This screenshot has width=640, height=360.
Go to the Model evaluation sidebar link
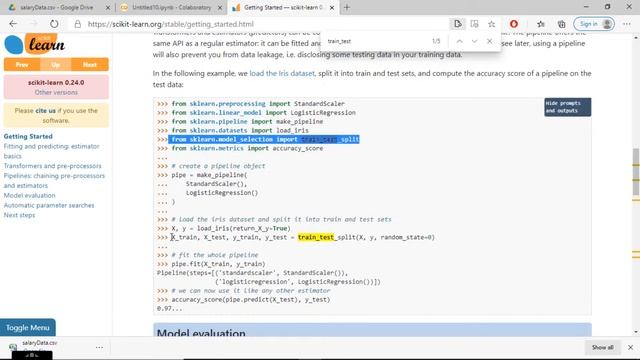pyautogui.click(x=29, y=196)
